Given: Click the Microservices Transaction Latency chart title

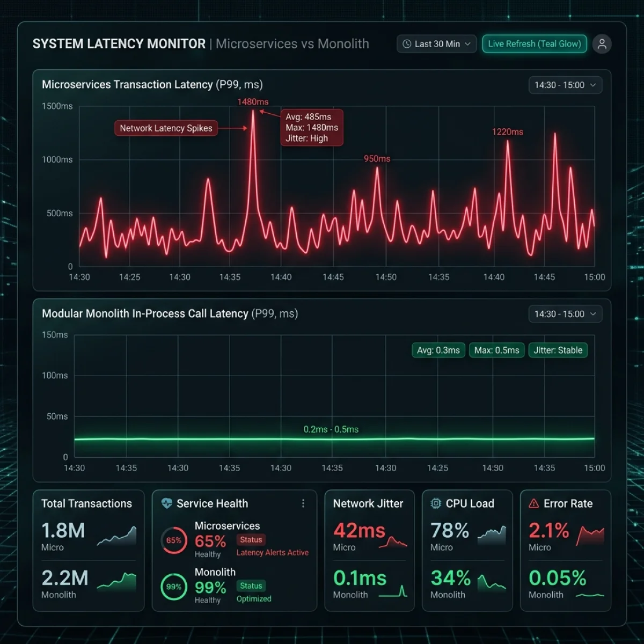Looking at the screenshot, I should (x=152, y=84).
